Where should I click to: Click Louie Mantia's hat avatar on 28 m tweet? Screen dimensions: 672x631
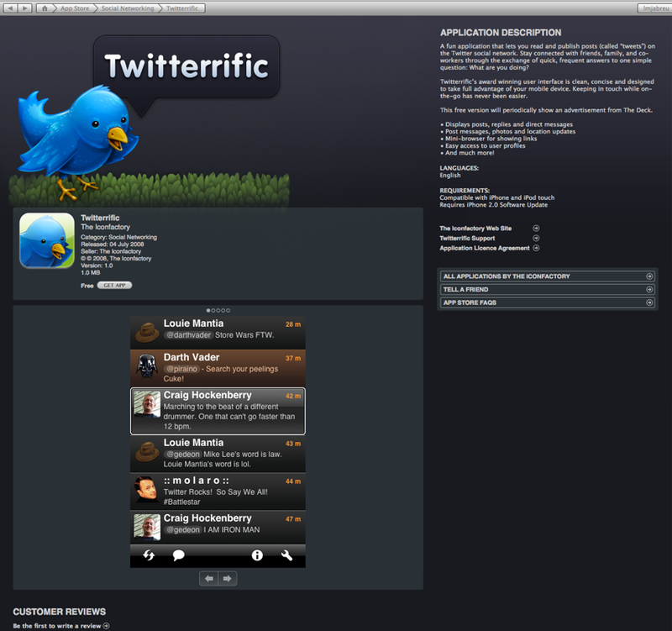tap(146, 332)
